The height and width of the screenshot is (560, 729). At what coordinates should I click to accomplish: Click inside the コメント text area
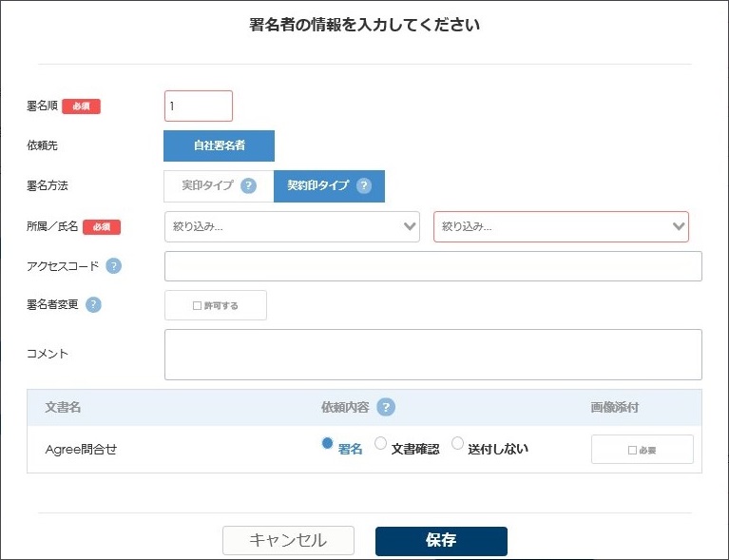click(432, 355)
